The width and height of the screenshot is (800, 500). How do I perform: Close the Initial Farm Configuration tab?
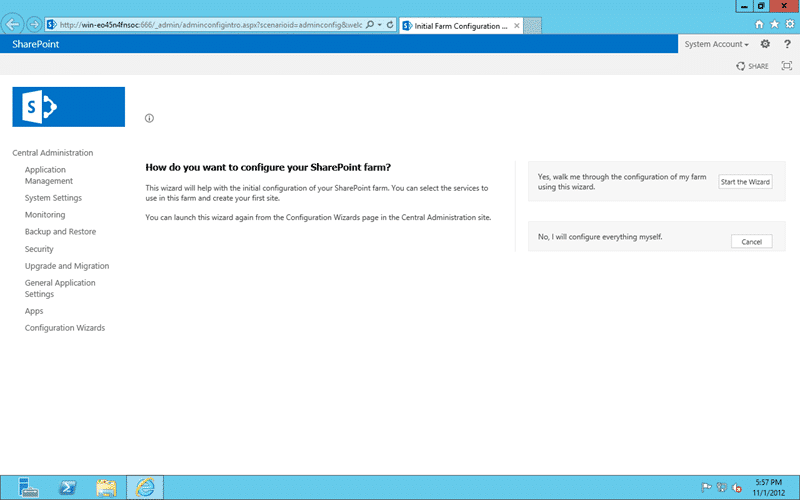point(517,26)
